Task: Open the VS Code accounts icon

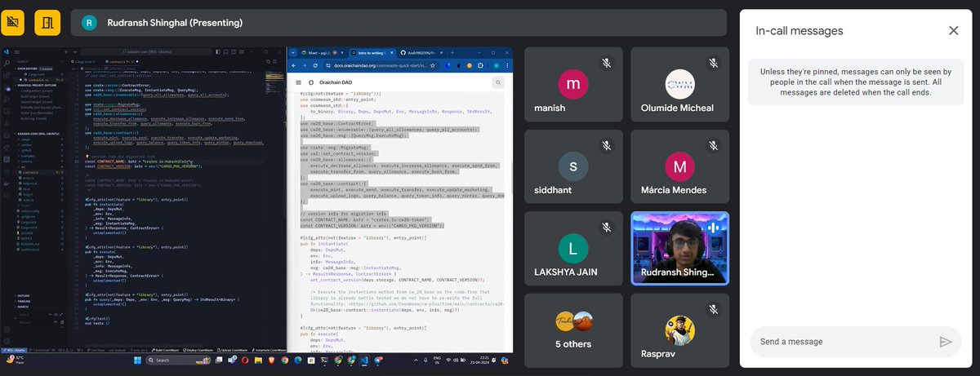Action: click(x=7, y=330)
